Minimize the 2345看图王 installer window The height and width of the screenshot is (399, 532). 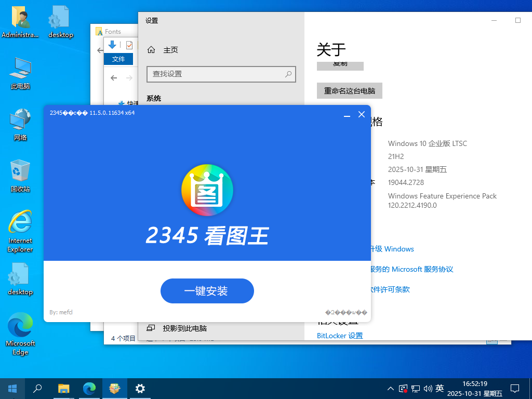click(x=347, y=115)
